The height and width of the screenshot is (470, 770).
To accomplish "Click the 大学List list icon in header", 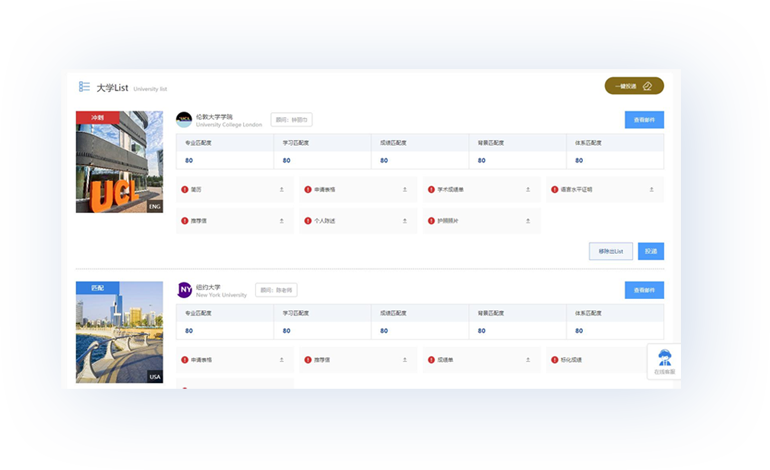I will click(x=85, y=87).
